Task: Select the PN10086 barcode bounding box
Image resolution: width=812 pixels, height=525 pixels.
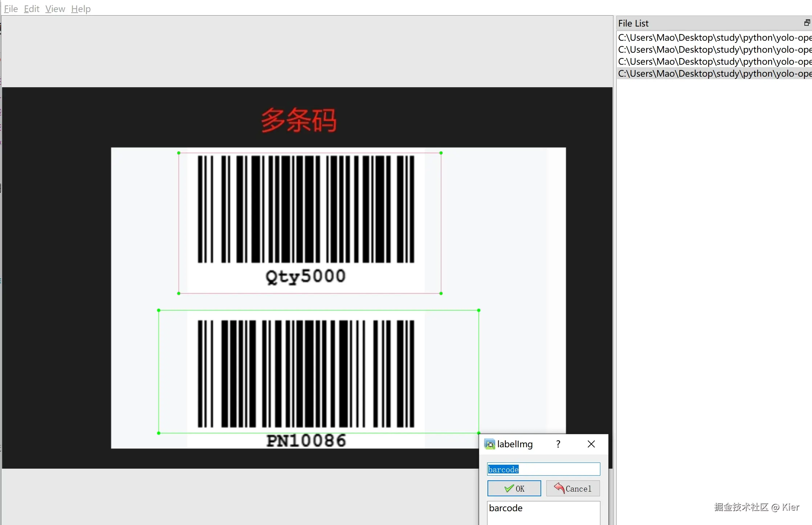Action: click(319, 372)
